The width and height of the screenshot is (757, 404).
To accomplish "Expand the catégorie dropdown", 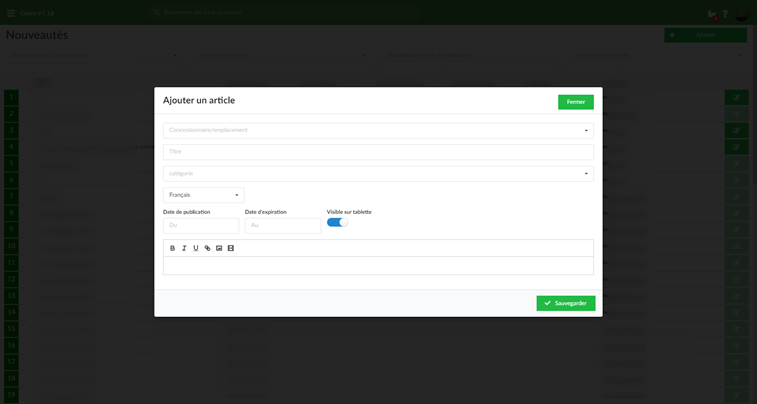I will click(378, 174).
